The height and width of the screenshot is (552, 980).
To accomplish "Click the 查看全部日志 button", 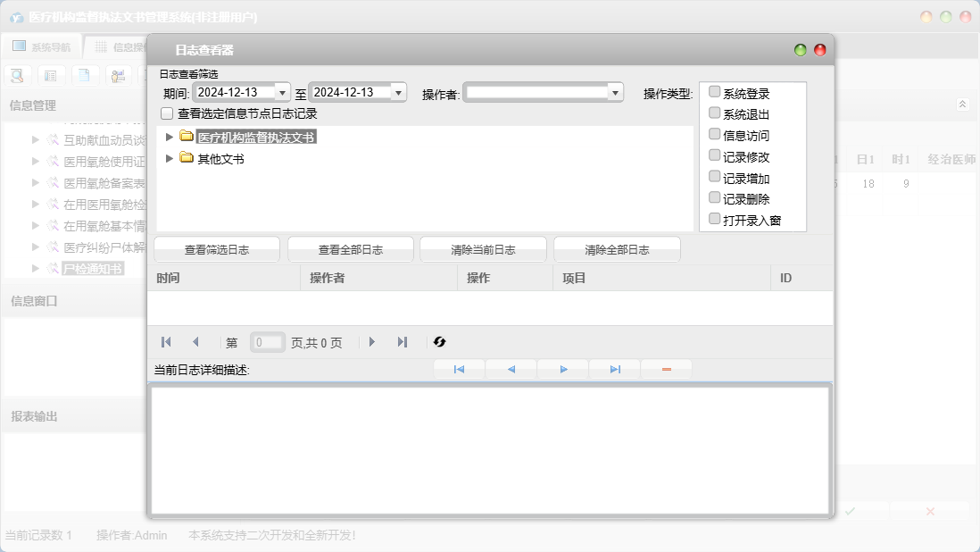I will (351, 249).
